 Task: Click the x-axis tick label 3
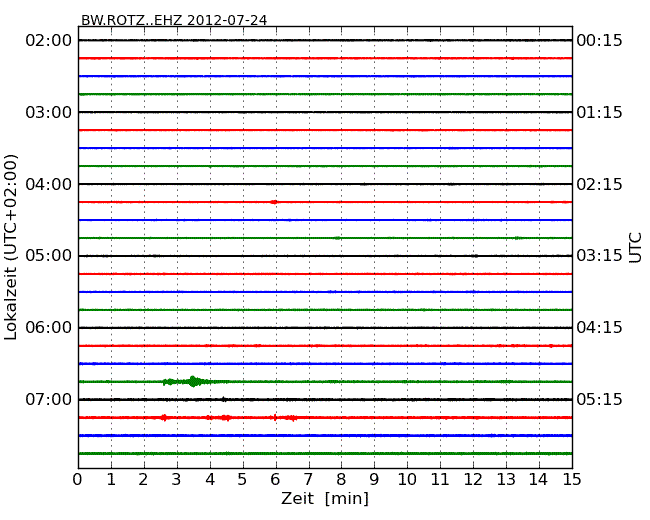point(177,480)
